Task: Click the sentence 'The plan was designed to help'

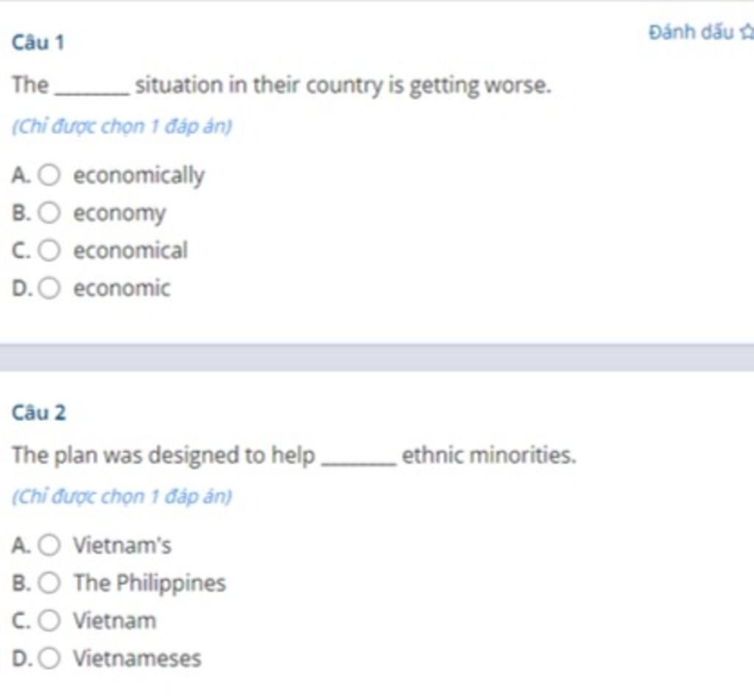Action: 163,456
